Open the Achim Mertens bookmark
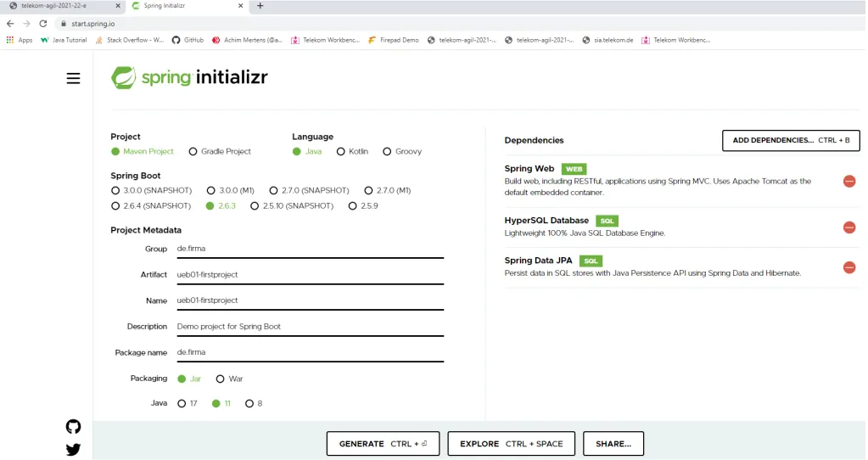Image resolution: width=868 pixels, height=460 pixels. coord(248,40)
